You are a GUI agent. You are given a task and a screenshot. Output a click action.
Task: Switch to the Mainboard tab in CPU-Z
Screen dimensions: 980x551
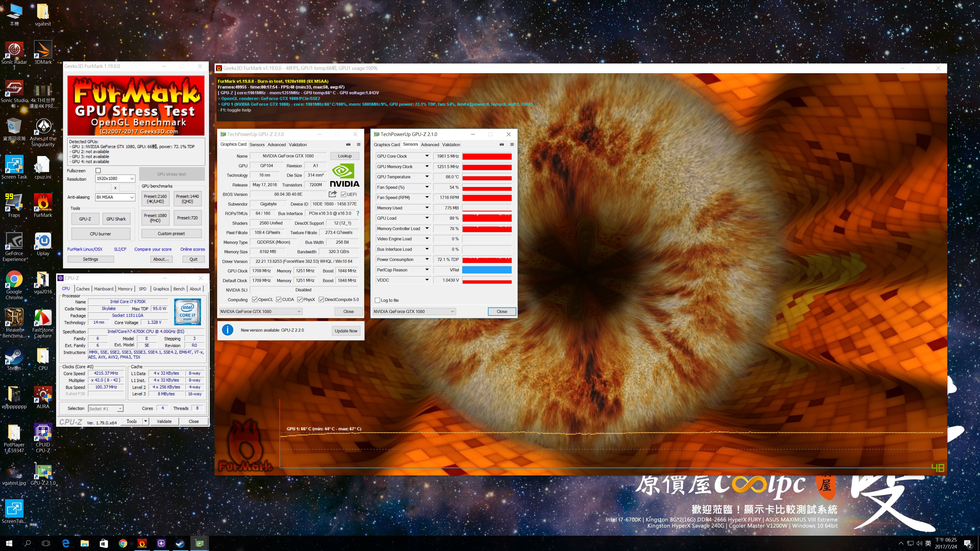(103, 289)
